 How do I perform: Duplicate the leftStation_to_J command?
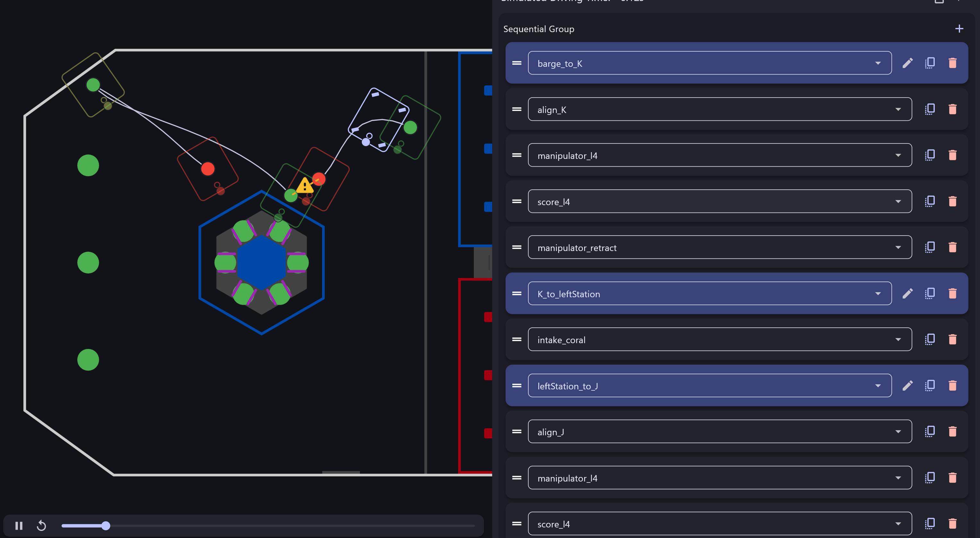tap(930, 385)
